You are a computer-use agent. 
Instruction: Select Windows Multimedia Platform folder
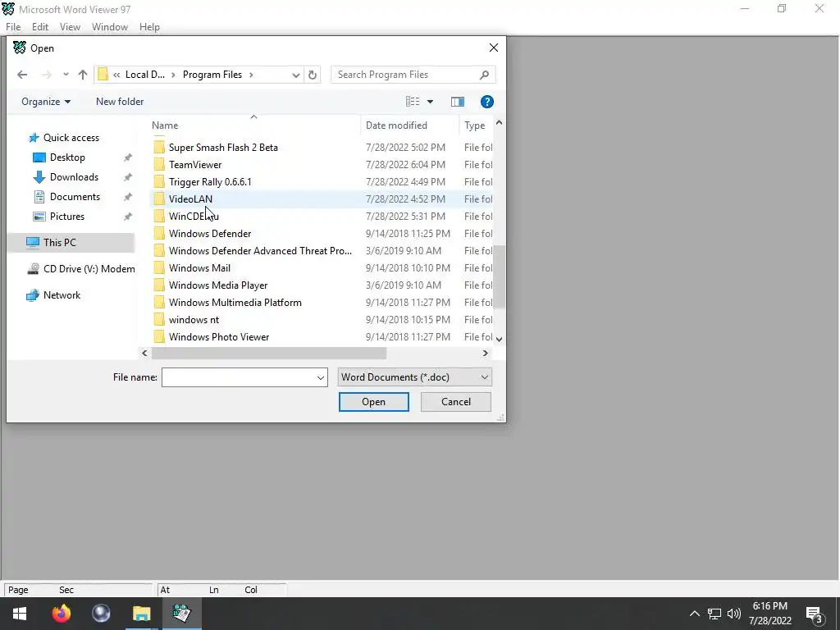point(235,302)
